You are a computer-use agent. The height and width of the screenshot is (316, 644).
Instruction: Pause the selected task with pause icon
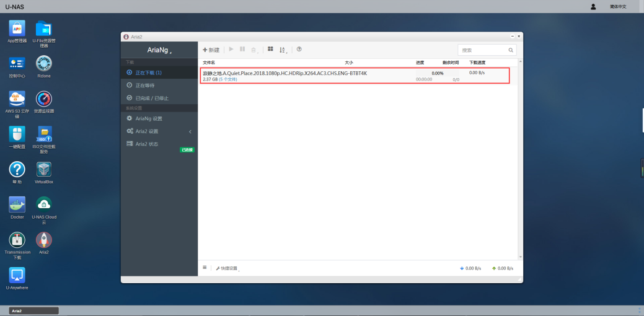pyautogui.click(x=242, y=49)
